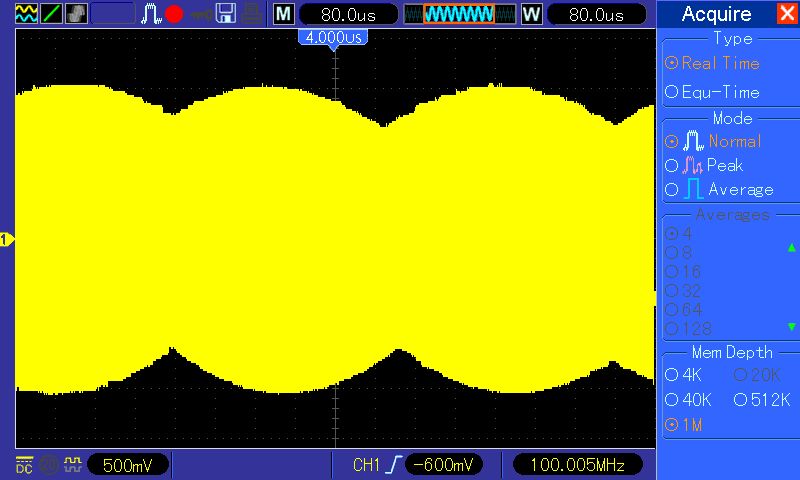The height and width of the screenshot is (480, 800).
Task: Click the down arrow in Averages list
Action: 791,326
